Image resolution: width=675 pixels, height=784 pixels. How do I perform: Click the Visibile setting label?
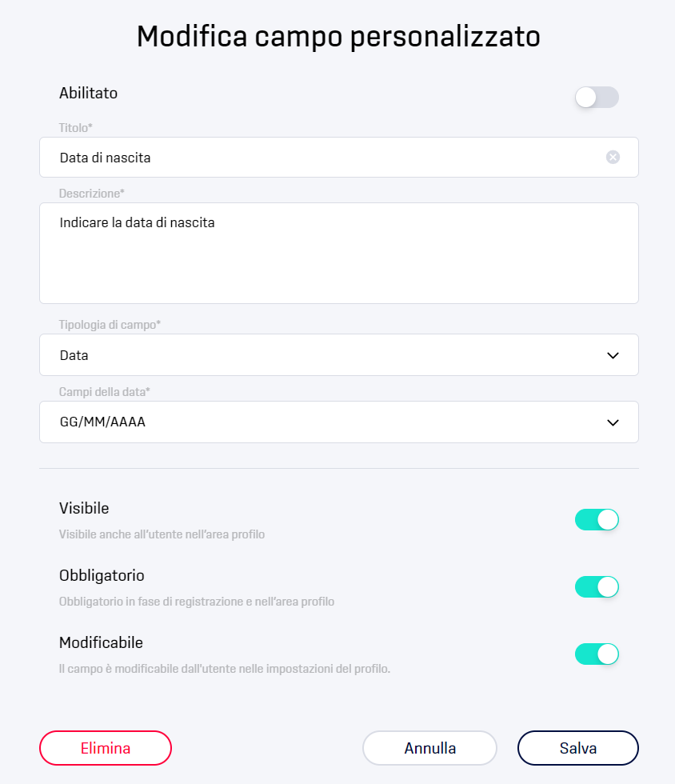84,508
